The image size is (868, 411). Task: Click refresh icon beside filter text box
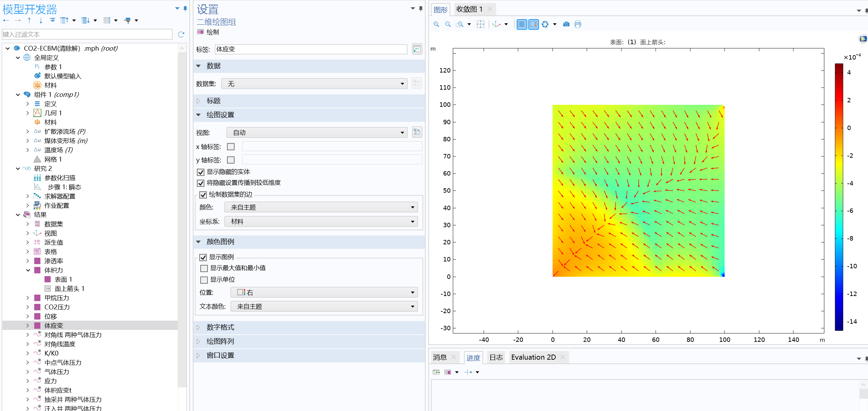point(181,34)
